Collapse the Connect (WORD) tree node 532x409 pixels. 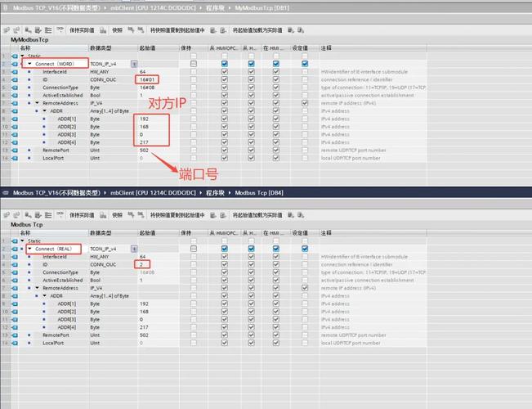pos(29,63)
